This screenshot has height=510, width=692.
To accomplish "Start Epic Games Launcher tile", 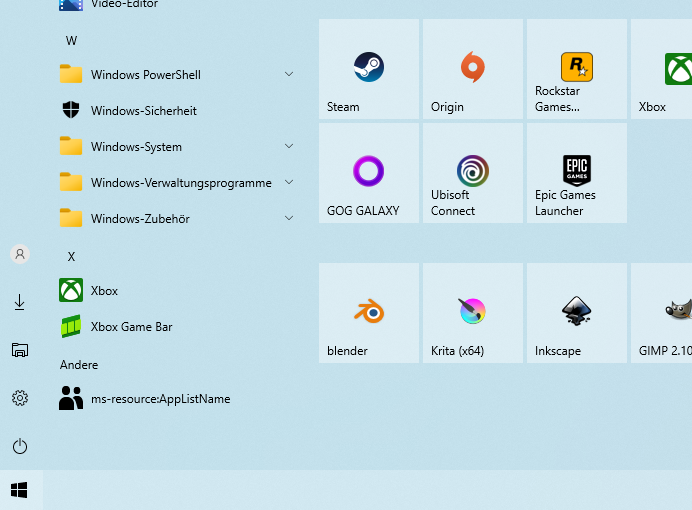I will pos(577,173).
